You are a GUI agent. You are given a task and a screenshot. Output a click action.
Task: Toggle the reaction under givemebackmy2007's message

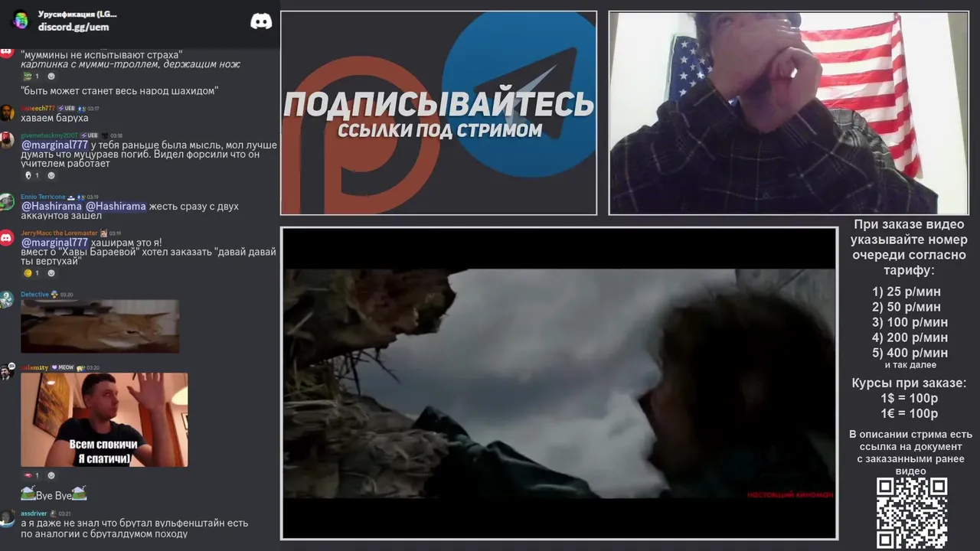click(x=31, y=175)
